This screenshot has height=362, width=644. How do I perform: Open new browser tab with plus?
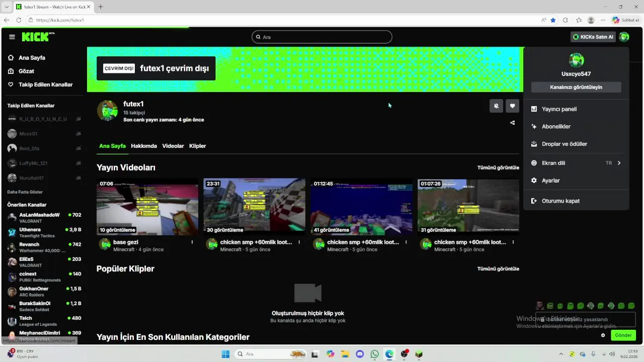101,7
